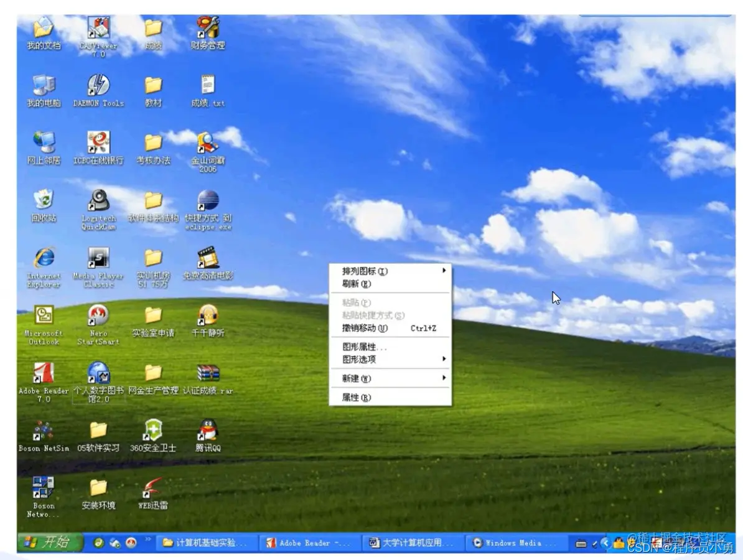This screenshot has width=743, height=560.
Task: Launch Adobe Reader 7.0 desktop shortcut
Action: (44, 383)
